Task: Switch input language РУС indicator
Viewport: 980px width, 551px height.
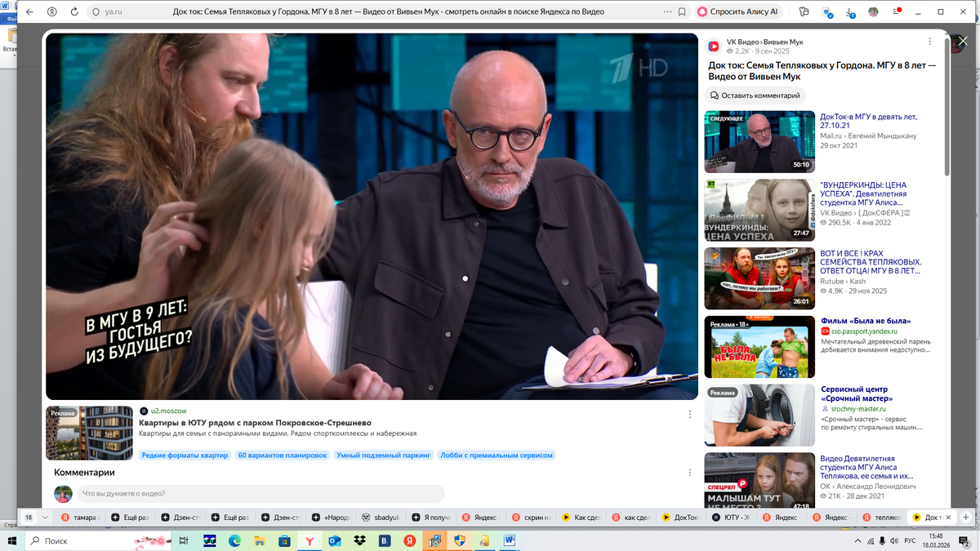Action: (910, 540)
